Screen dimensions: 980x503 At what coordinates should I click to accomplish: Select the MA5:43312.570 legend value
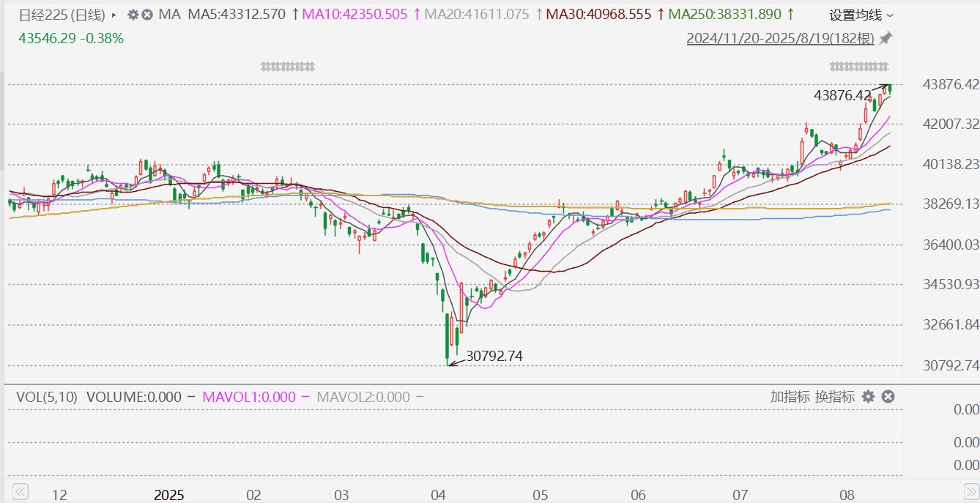click(237, 14)
